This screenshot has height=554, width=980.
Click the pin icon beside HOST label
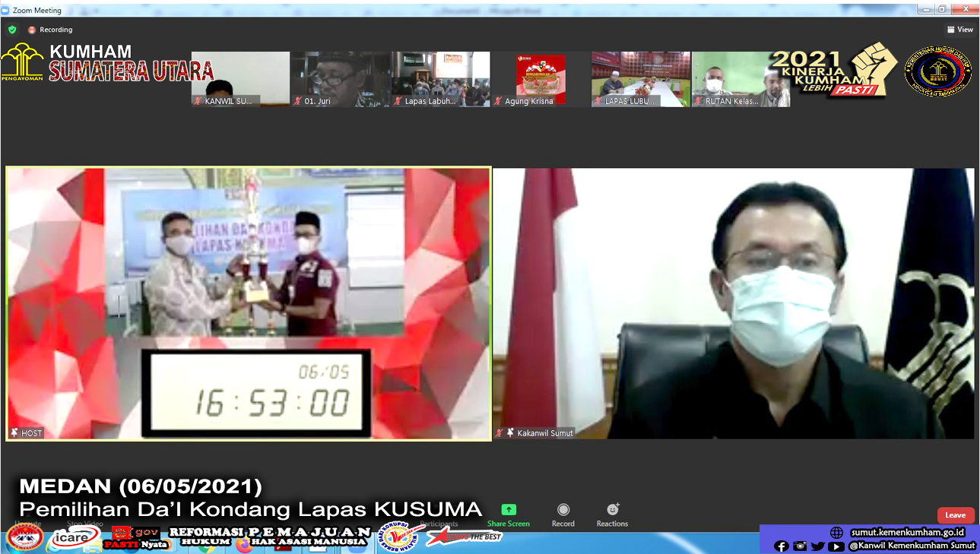click(14, 432)
